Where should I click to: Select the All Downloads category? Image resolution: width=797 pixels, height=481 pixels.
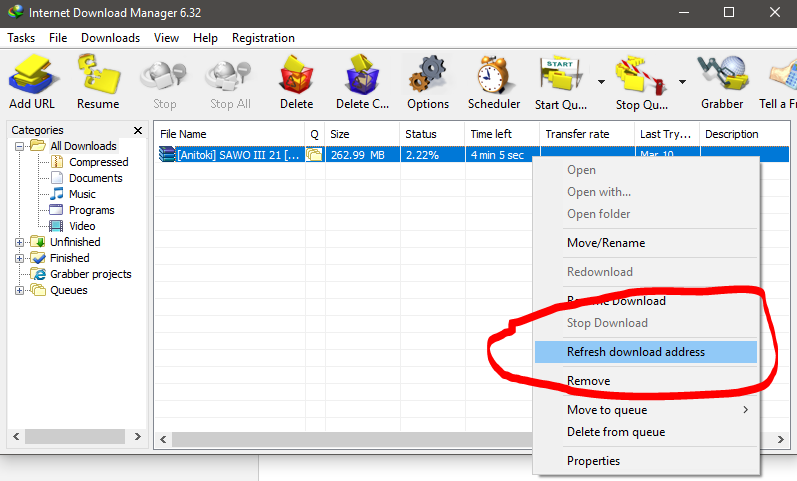(83, 146)
